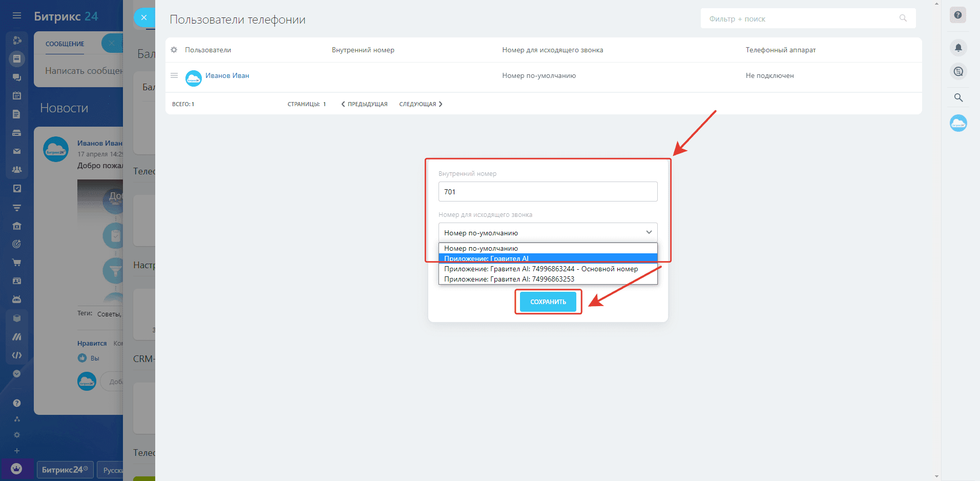The height and width of the screenshot is (481, 980).
Task: Click the internal number field with 701
Action: click(x=548, y=191)
